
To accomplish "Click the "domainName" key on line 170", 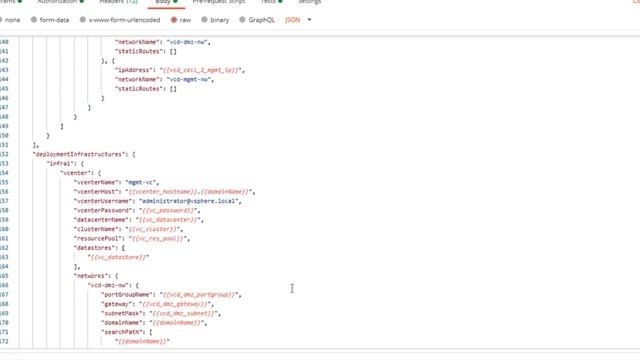I will pyautogui.click(x=122, y=323).
